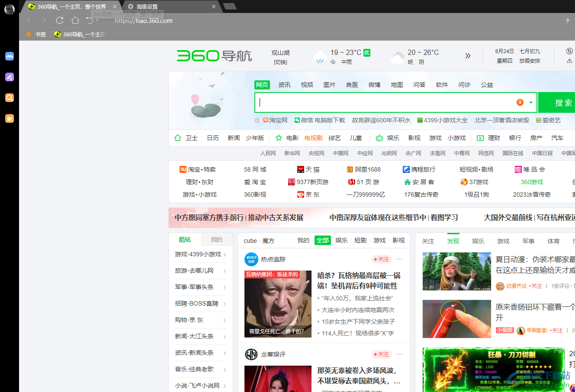Viewport: 575px width, 392px height.
Task: Switch city with the [切换] link
Action: [280, 62]
